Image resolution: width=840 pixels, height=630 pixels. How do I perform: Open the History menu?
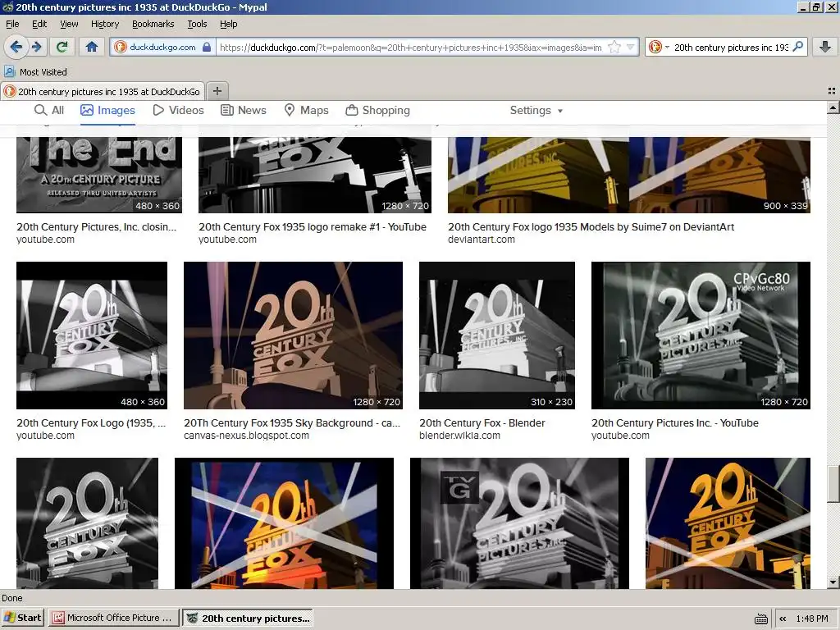click(x=104, y=24)
